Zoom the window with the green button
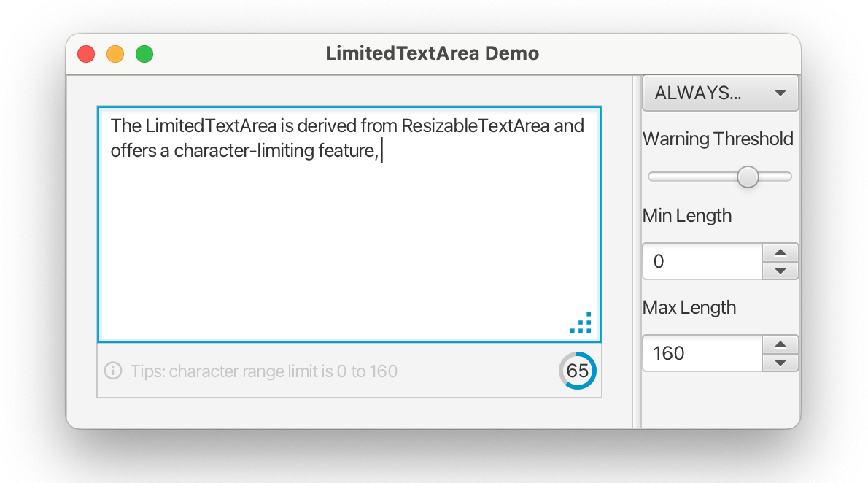The width and height of the screenshot is (868, 483). coord(144,53)
